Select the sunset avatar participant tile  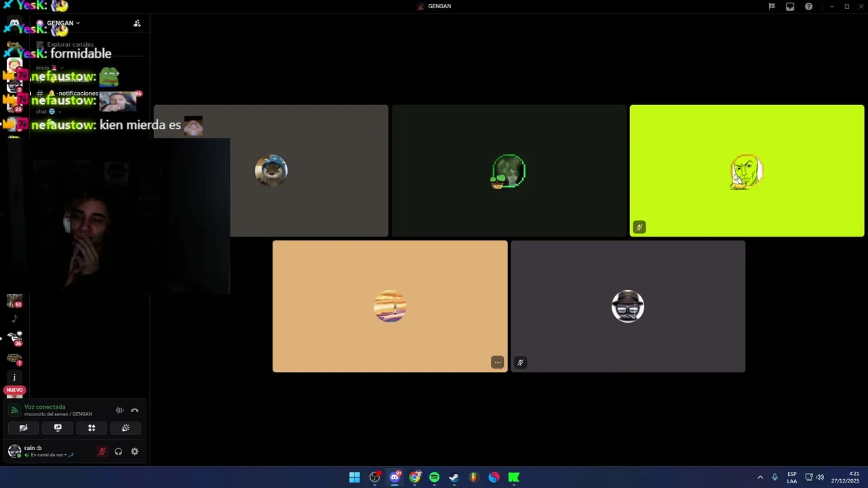coord(390,306)
